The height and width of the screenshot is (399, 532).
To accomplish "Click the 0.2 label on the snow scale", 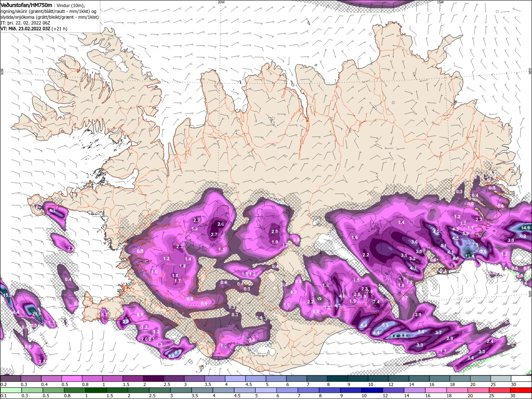I will [3, 384].
